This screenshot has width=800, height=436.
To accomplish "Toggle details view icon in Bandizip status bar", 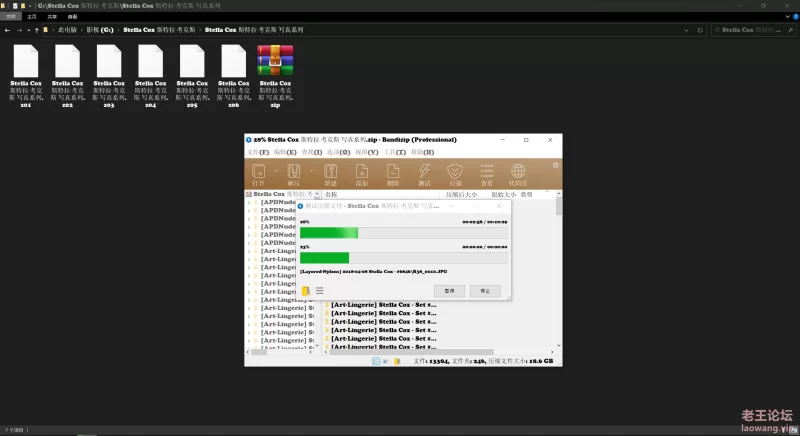I will coord(376,361).
